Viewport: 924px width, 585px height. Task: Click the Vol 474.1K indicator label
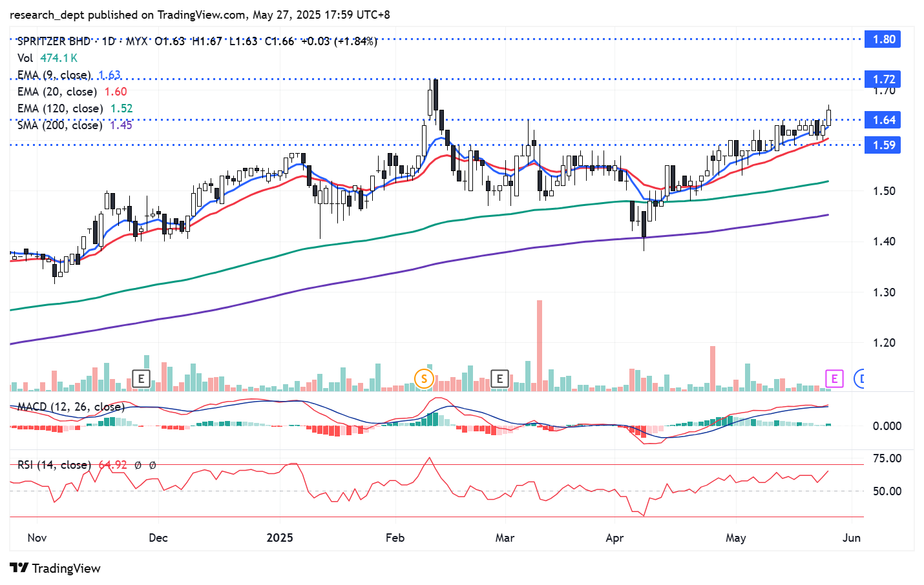pos(48,58)
